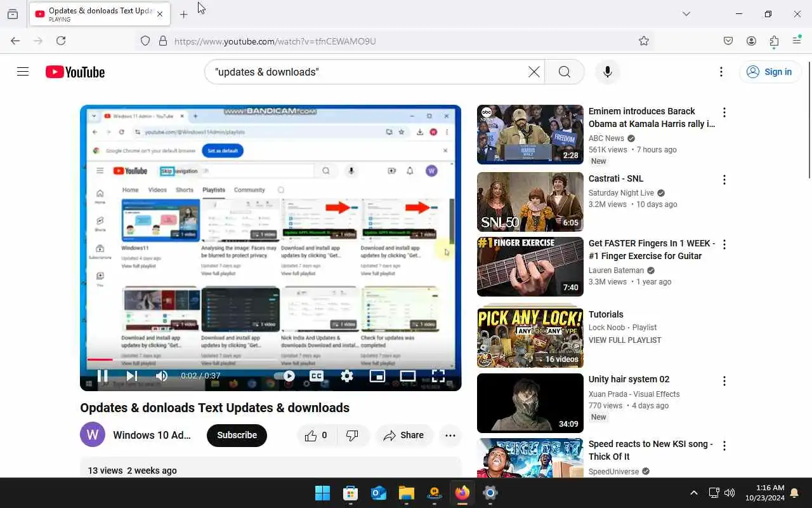
Task: Seek on the video progress bar
Action: (x=271, y=359)
